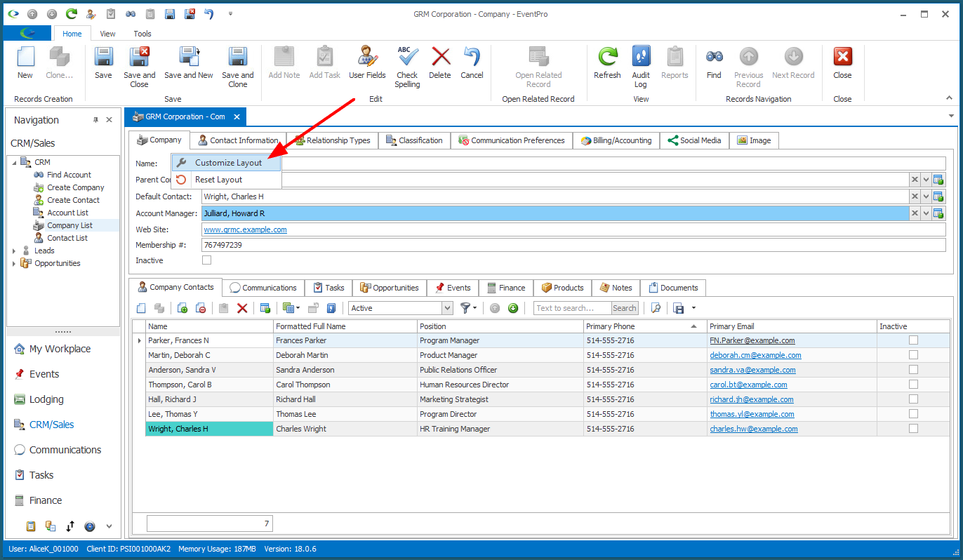Viewport: 963px width, 560px height.
Task: Click the Save and Clone ribbon icon
Action: click(x=237, y=57)
